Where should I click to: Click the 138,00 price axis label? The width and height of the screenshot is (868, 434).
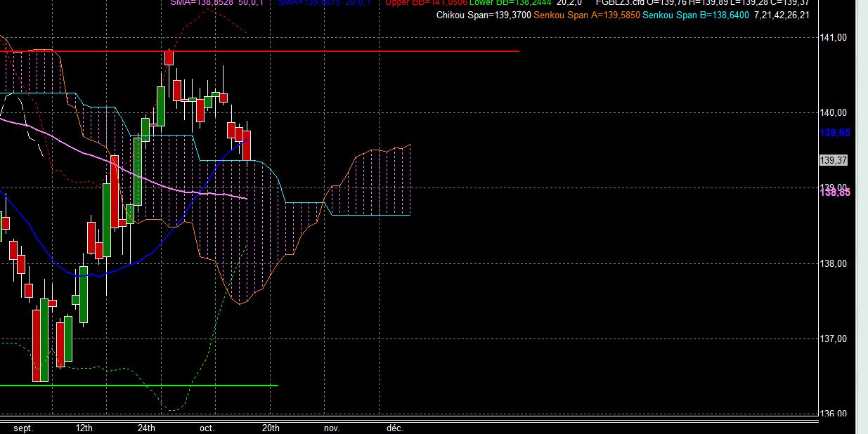tap(835, 263)
